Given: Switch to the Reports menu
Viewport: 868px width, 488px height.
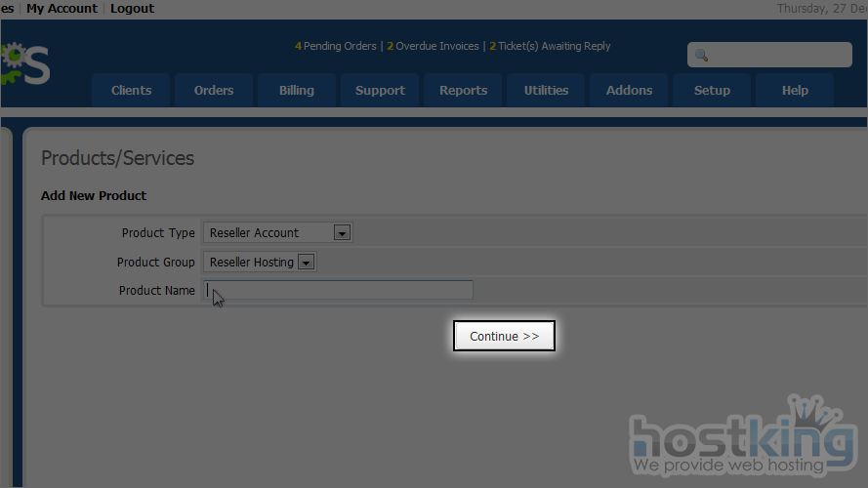Looking at the screenshot, I should click(x=463, y=90).
